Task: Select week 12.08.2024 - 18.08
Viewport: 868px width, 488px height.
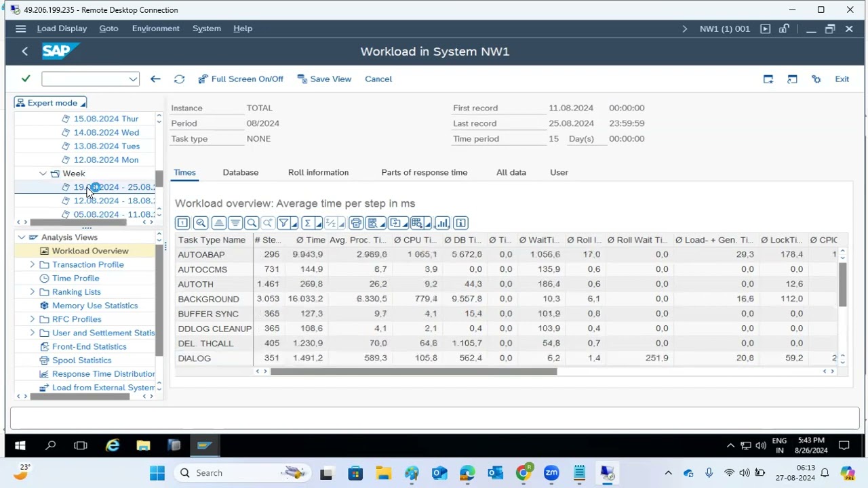Action: [114, 201]
